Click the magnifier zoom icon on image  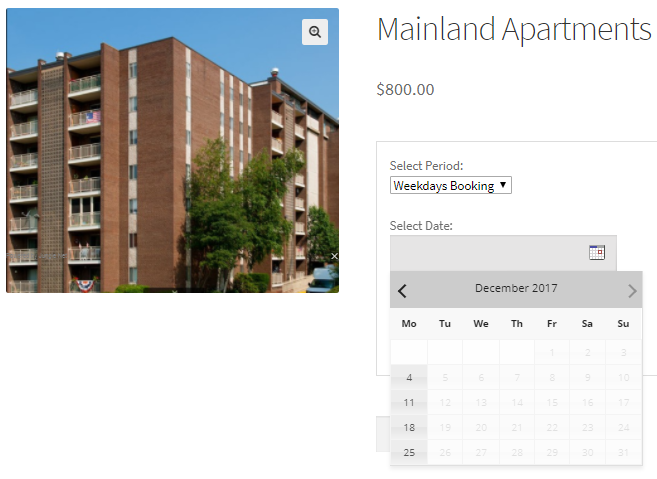[315, 32]
